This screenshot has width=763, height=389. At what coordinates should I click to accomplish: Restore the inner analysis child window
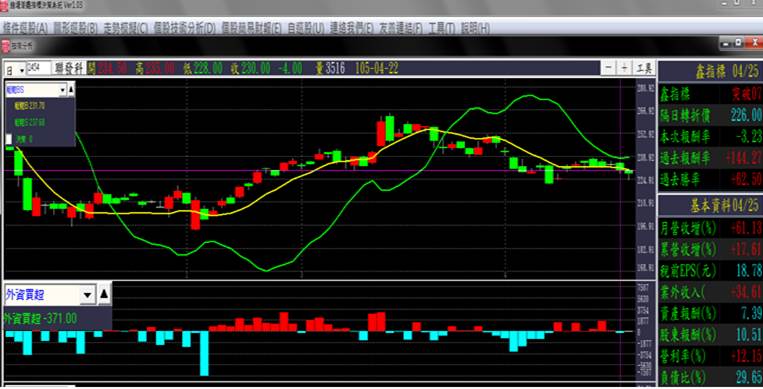739,43
